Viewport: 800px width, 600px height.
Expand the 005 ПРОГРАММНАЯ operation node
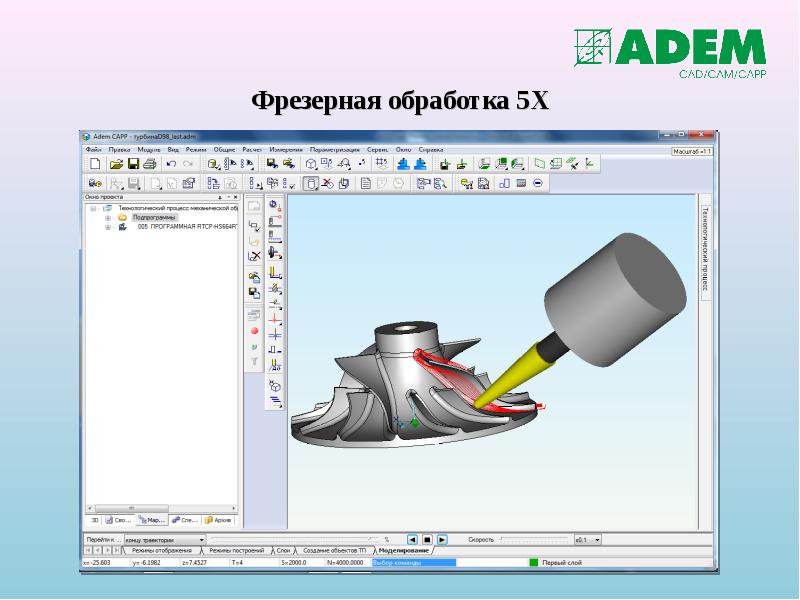pos(108,227)
